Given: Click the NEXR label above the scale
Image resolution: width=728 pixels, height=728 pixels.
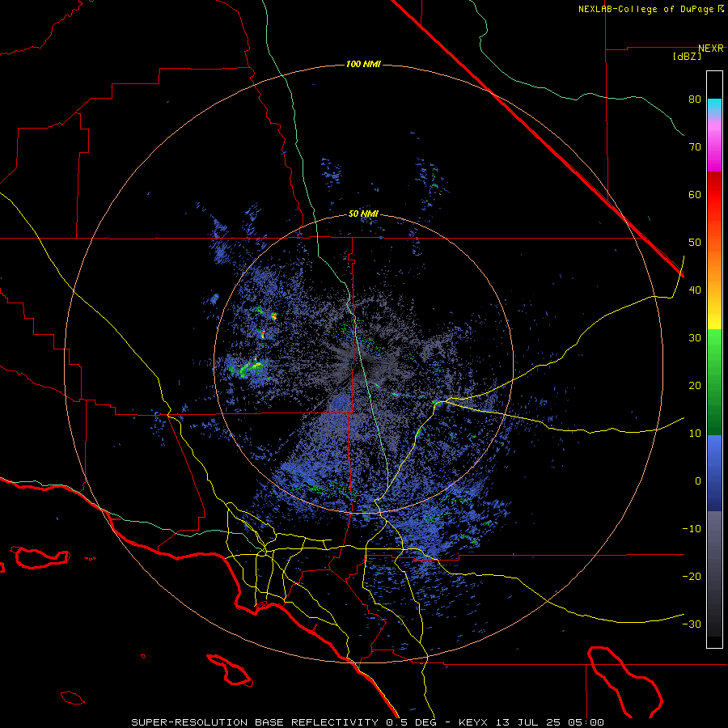Looking at the screenshot, I should 711,49.
